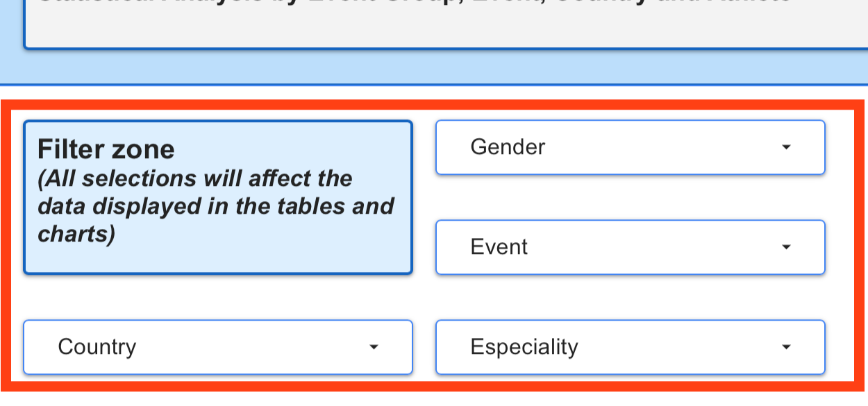Select the "Especiality" label text

(524, 347)
